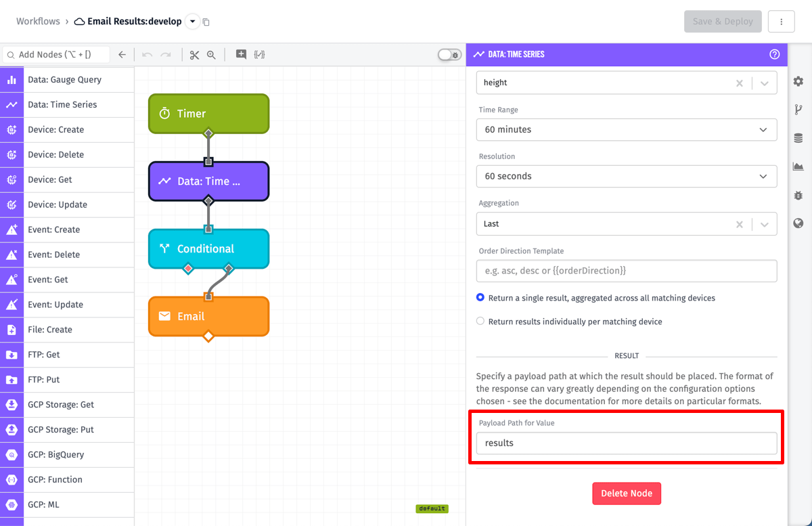Screen dimensions: 812x526
Task: Click the GCP Storage: Put palette item
Action: (x=67, y=430)
